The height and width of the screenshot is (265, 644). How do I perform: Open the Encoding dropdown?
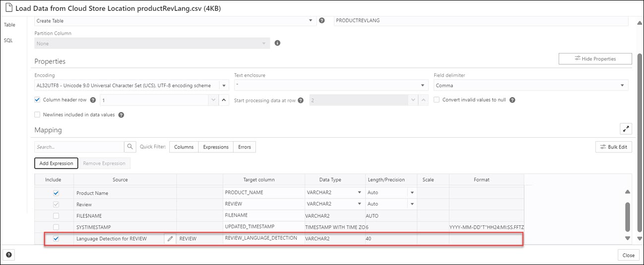click(224, 86)
